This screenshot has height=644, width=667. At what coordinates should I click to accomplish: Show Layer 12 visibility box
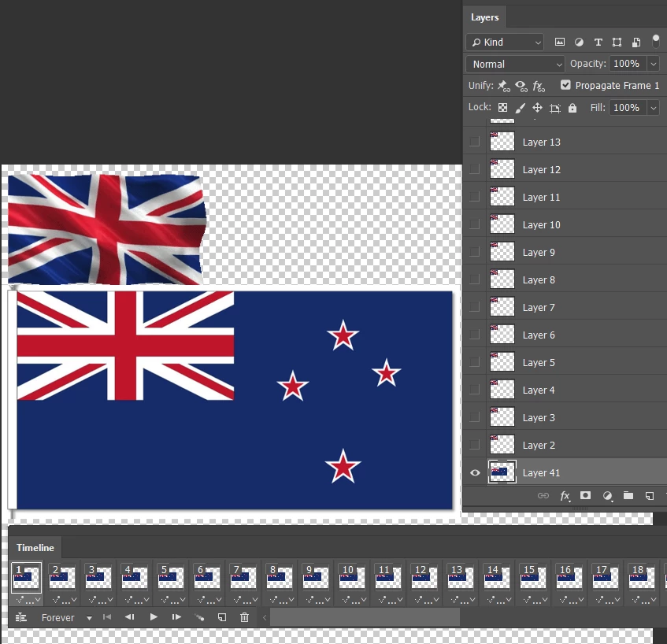474,169
